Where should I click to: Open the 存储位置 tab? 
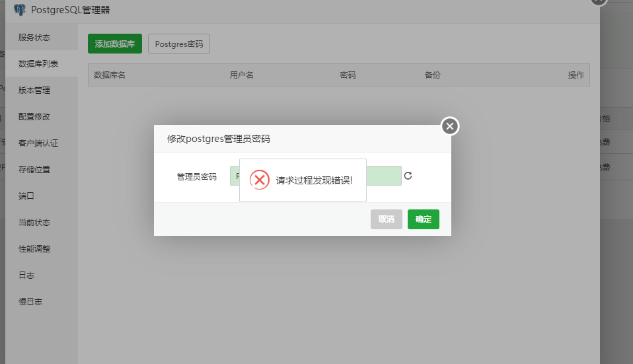(x=42, y=170)
